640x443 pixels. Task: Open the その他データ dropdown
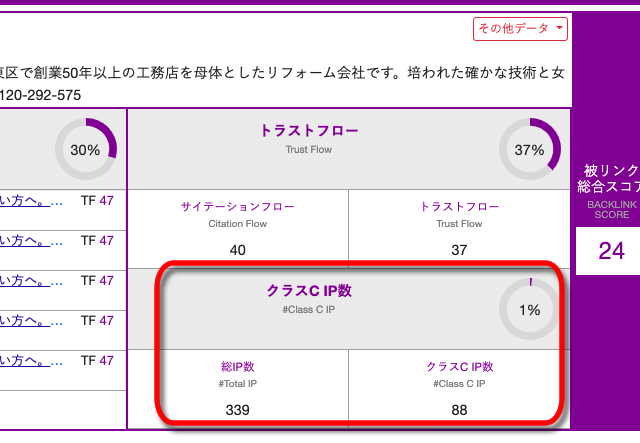(x=520, y=29)
